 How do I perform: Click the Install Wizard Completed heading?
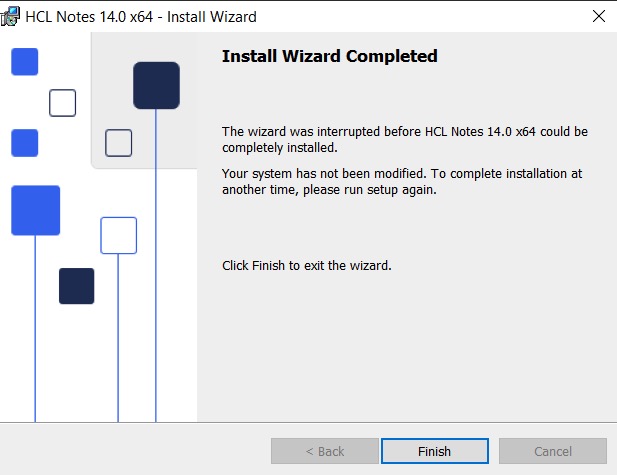pos(329,56)
